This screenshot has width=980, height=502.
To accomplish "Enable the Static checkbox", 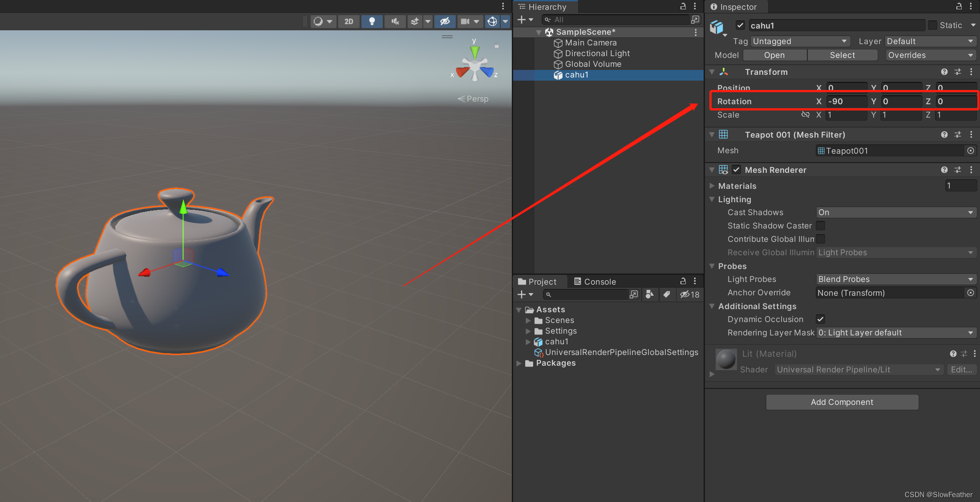I will 932,25.
